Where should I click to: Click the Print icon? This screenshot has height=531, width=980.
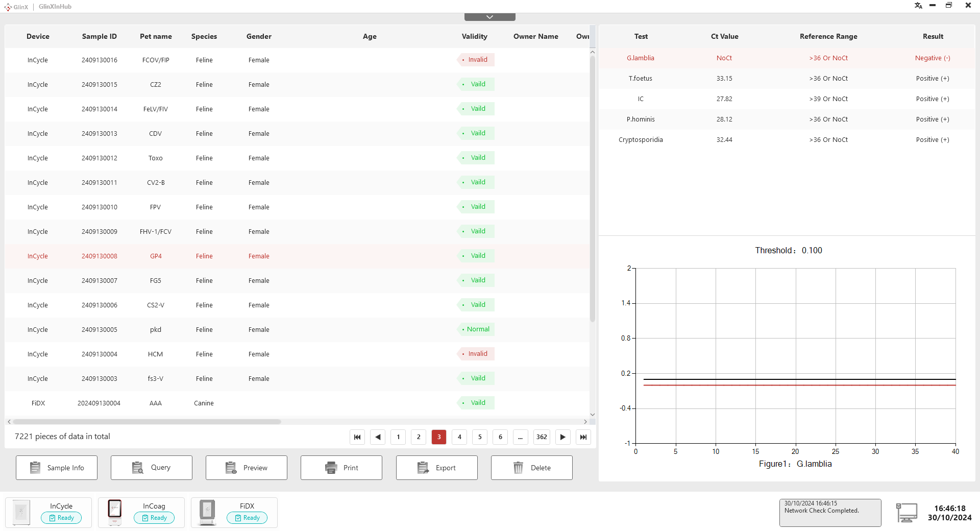331,467
